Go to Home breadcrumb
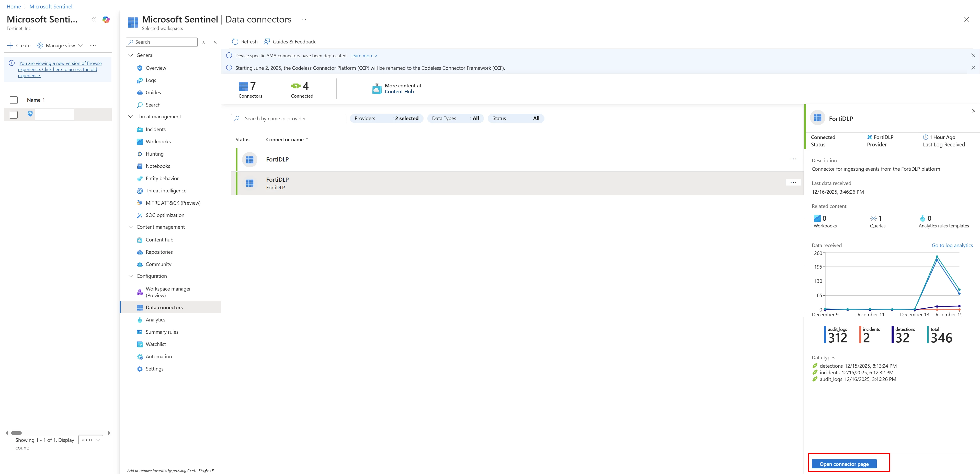Image resolution: width=980 pixels, height=474 pixels. [x=14, y=6]
